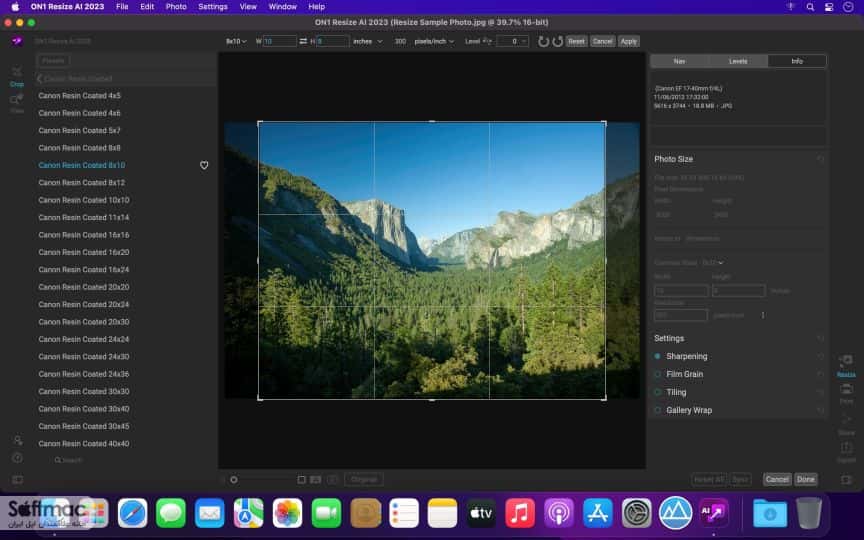Reset the Photo Size pane
The height and width of the screenshot is (540, 864).
820,159
